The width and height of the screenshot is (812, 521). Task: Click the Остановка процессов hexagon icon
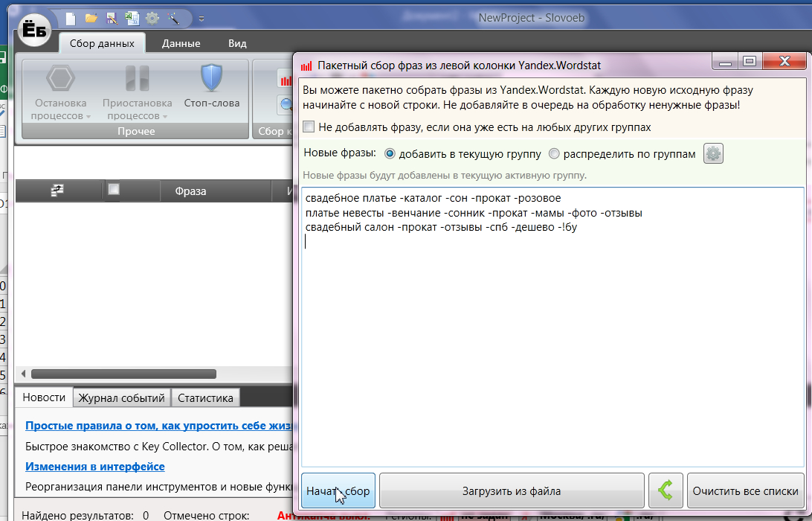pos(60,78)
